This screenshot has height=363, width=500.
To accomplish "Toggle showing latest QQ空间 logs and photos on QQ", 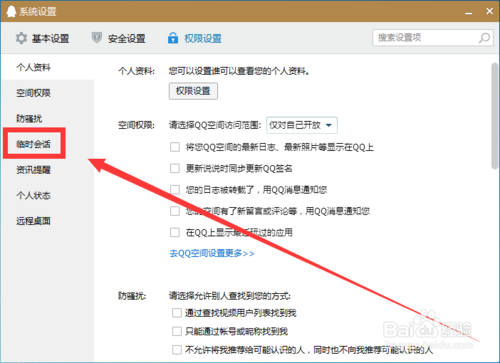I will pyautogui.click(x=175, y=147).
